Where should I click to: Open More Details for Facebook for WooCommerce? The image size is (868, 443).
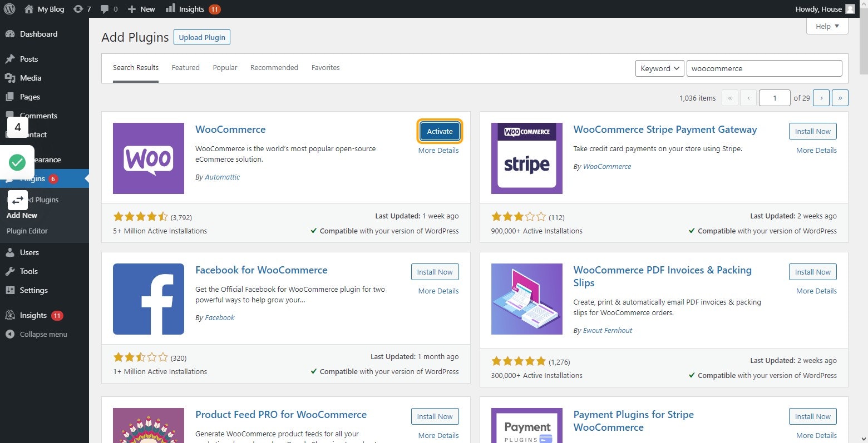(x=438, y=291)
